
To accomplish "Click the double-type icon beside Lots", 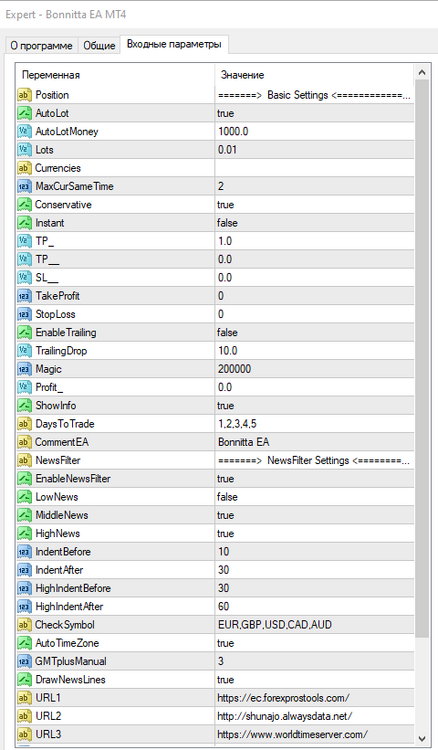I will pos(24,150).
